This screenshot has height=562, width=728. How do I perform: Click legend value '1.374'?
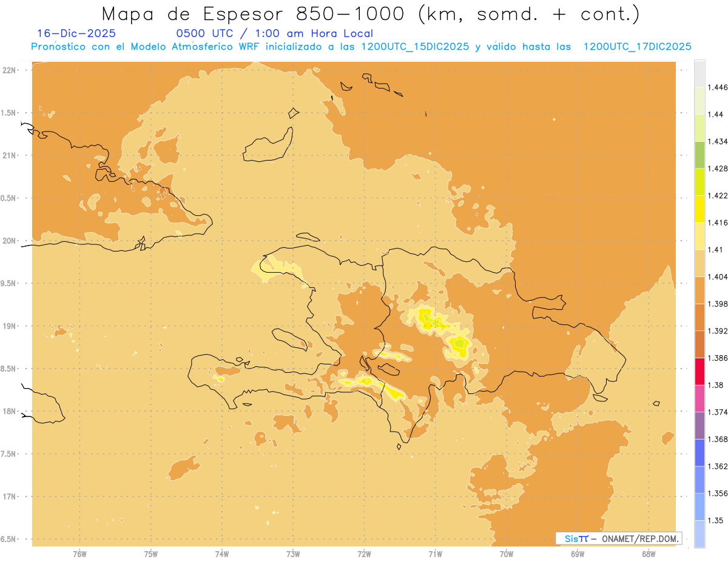[718, 412]
